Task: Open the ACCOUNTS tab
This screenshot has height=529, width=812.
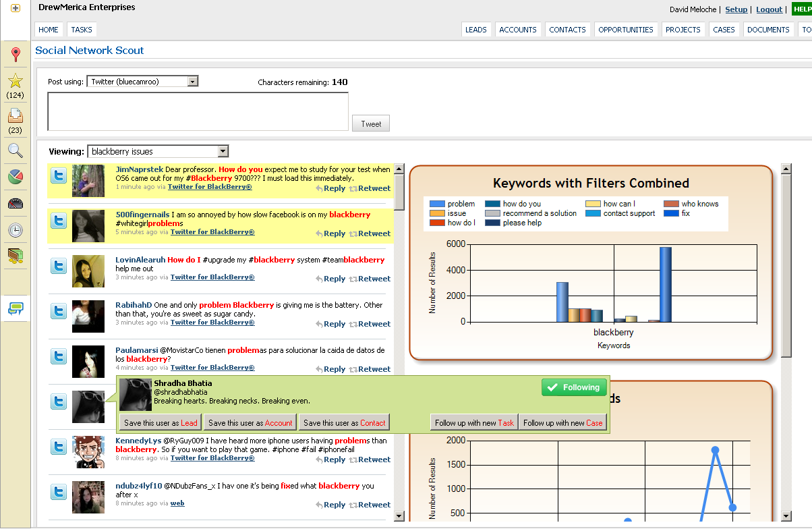Action: point(518,30)
